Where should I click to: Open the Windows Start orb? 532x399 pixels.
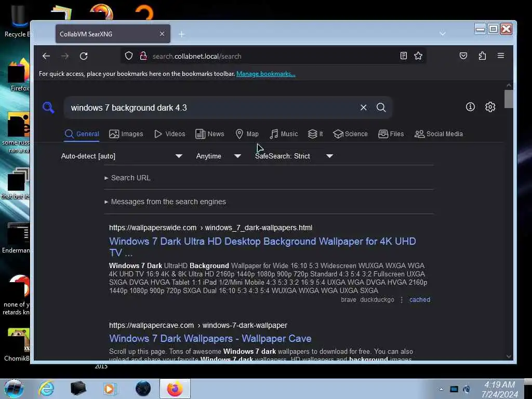coord(14,389)
